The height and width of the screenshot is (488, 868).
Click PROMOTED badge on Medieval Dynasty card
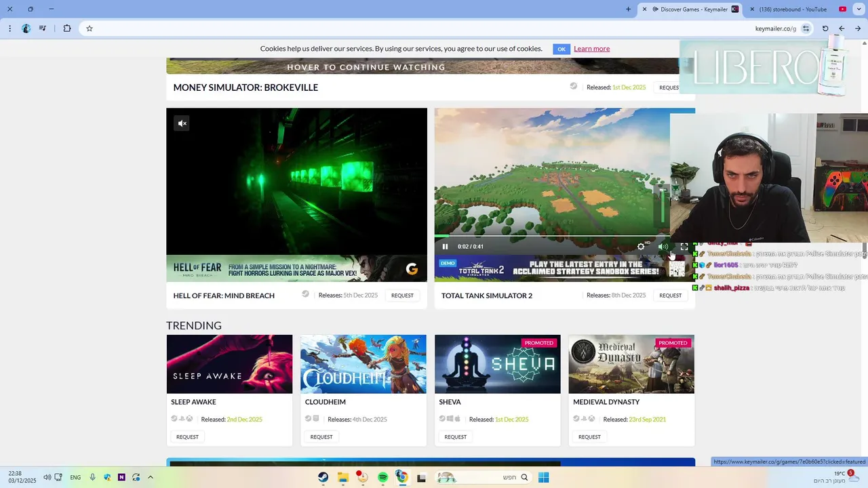click(673, 343)
